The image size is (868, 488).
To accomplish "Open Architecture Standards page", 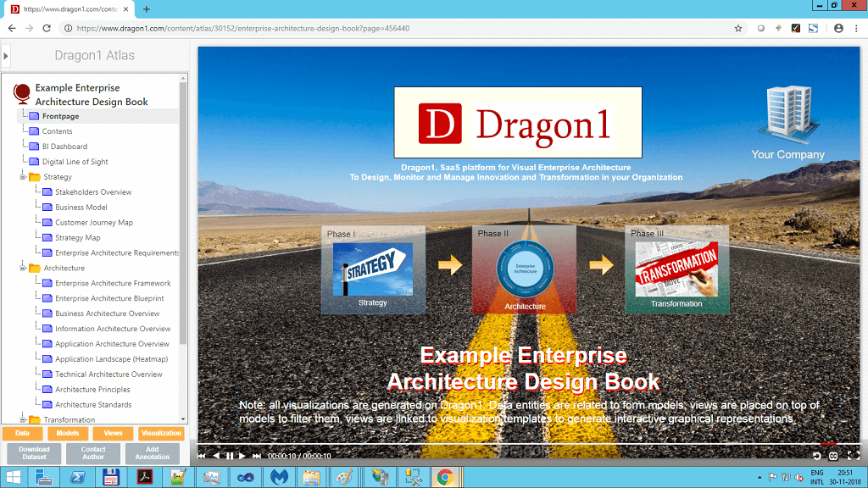I will pos(93,404).
